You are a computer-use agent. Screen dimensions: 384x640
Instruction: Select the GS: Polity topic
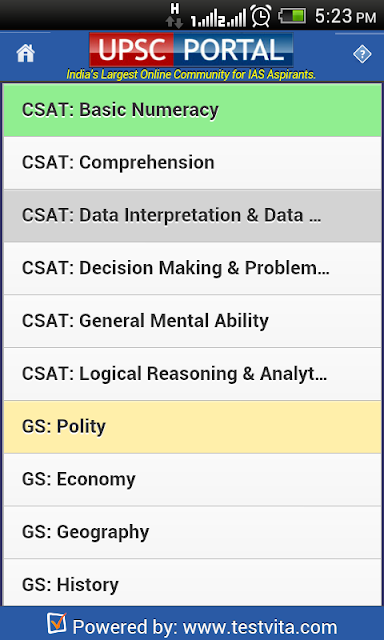click(x=192, y=427)
